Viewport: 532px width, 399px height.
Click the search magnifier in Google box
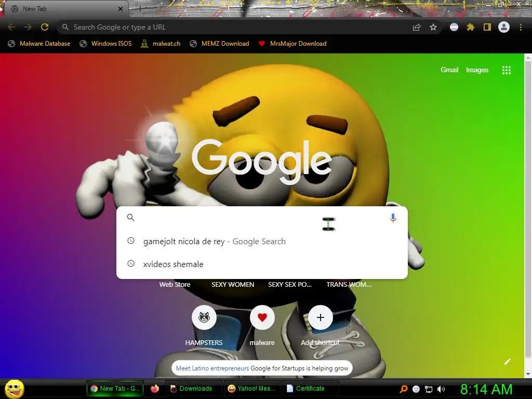pos(130,218)
